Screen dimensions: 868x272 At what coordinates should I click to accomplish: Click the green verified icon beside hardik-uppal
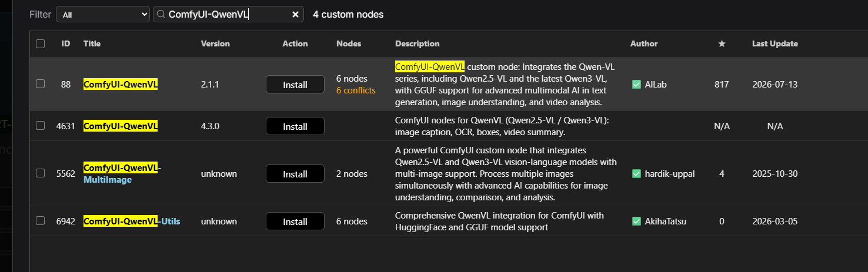[x=636, y=174]
